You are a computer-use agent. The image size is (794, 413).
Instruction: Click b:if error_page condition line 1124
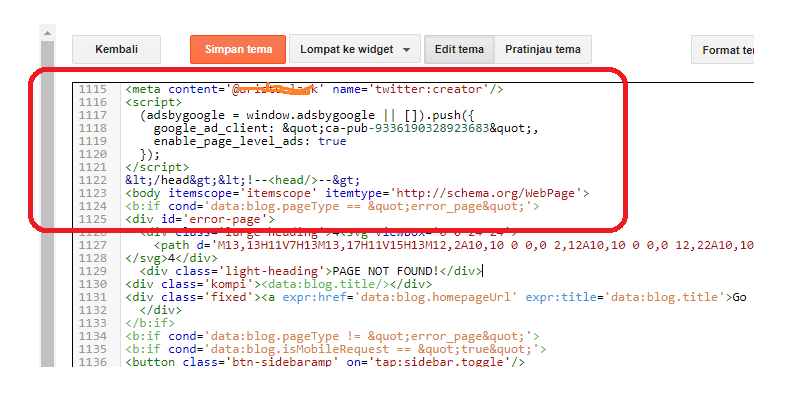tap(332, 206)
